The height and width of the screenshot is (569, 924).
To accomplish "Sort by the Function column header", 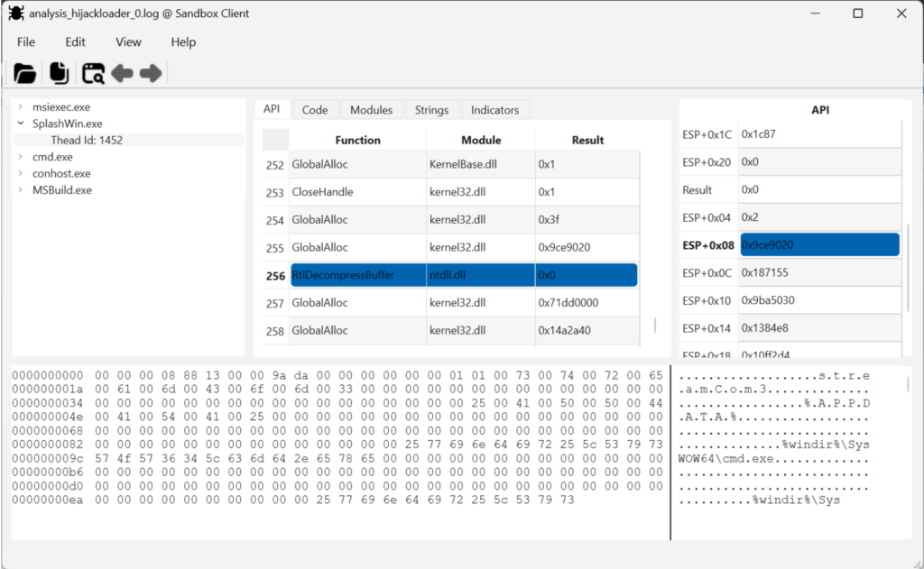I will pos(357,140).
